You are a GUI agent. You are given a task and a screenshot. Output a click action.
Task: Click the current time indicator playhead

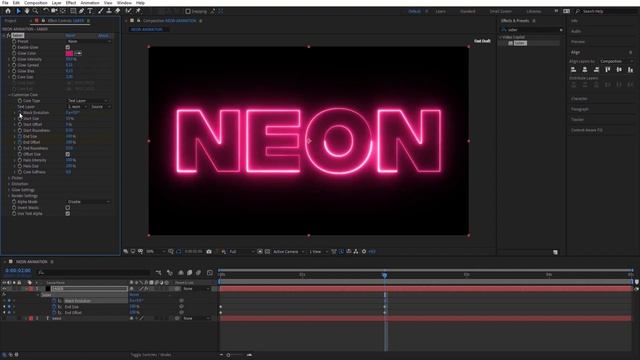click(x=384, y=276)
